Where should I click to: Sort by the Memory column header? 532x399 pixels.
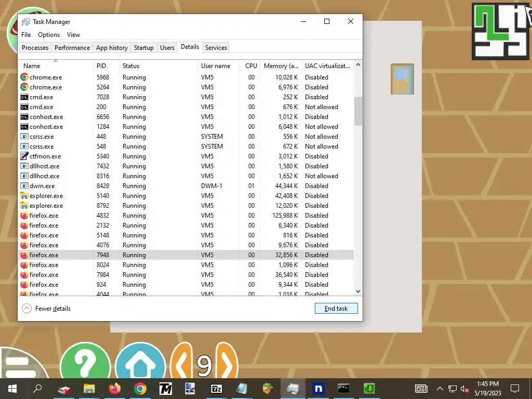281,66
